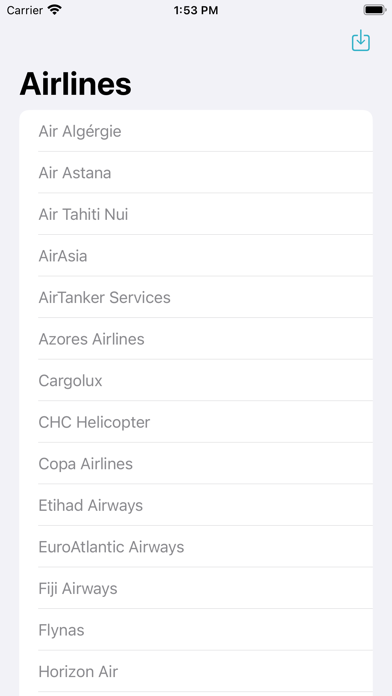Open the Air Astana entry
The image size is (392, 696).
coord(196,173)
